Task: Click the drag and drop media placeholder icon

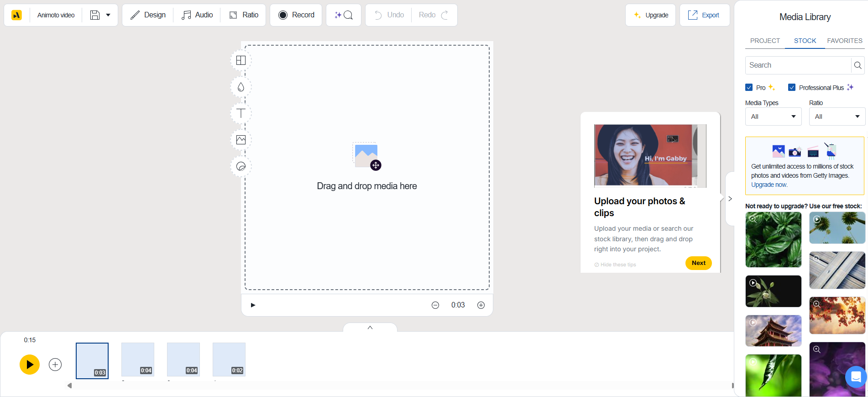Action: click(x=367, y=156)
